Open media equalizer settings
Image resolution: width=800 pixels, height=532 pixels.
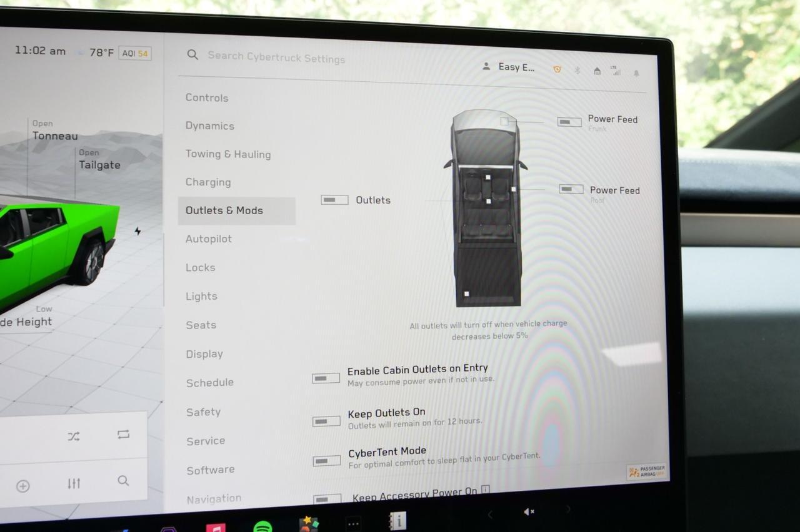pyautogui.click(x=74, y=483)
